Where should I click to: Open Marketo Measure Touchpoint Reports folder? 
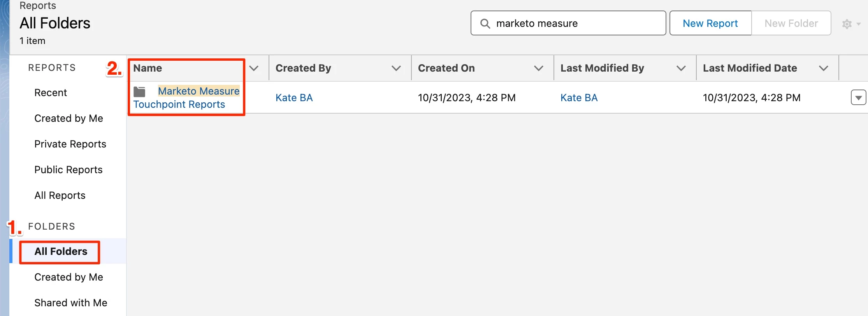point(199,91)
